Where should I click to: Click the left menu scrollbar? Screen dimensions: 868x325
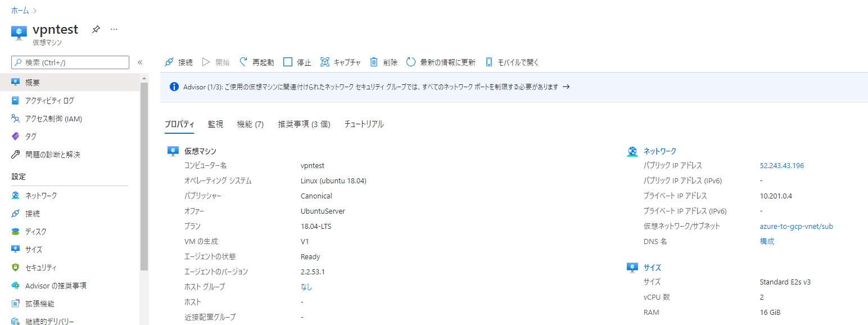click(144, 177)
